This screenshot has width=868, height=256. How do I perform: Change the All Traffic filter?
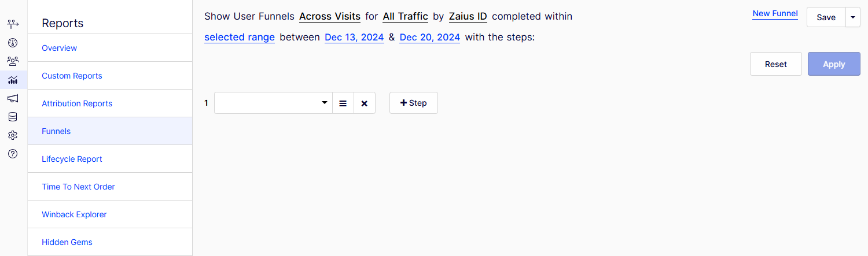point(405,16)
